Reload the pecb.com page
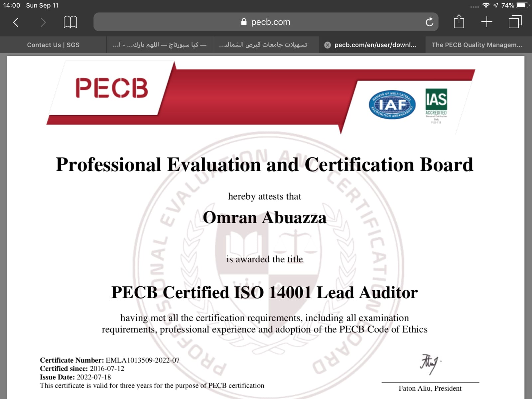Image resolution: width=532 pixels, height=399 pixels. tap(429, 22)
